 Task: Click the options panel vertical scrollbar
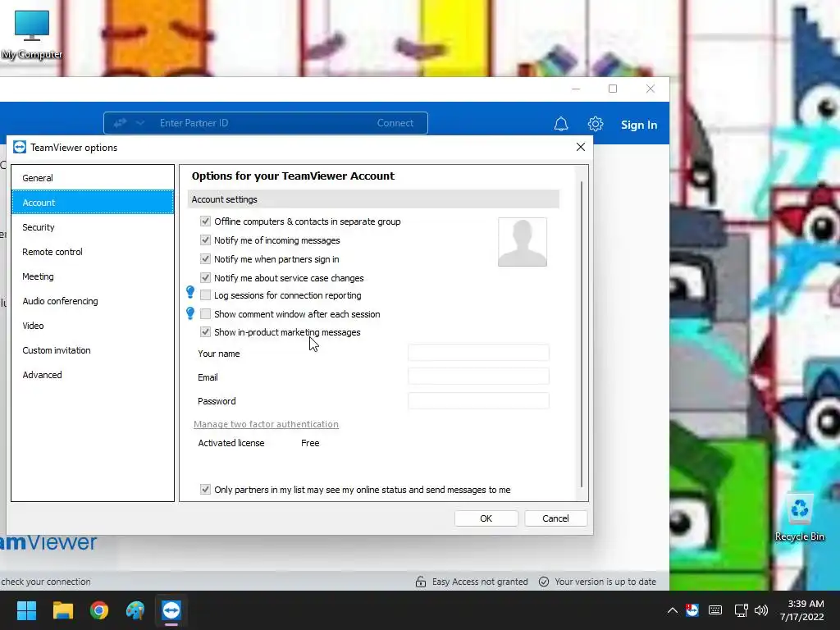coord(582,333)
